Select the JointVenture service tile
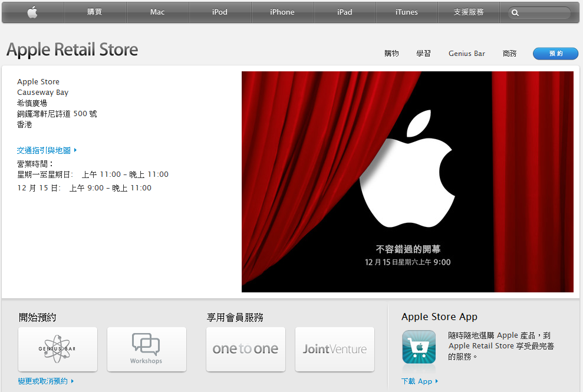 tap(334, 349)
